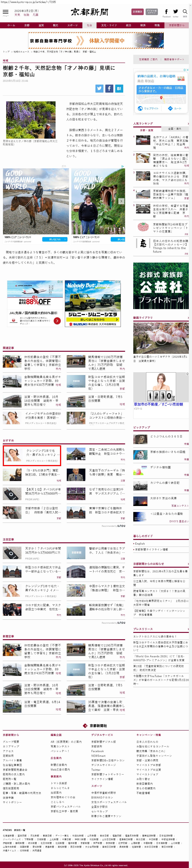This screenshot has width=192, height=868.
Task: Open 滋賀 navigation tab
Action: 41,25
